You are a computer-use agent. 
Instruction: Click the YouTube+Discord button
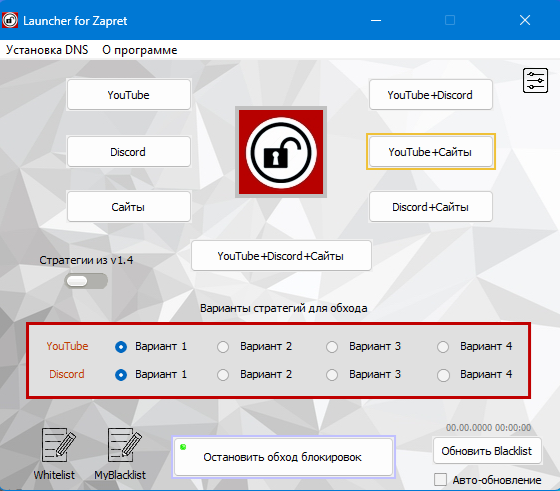tap(431, 95)
